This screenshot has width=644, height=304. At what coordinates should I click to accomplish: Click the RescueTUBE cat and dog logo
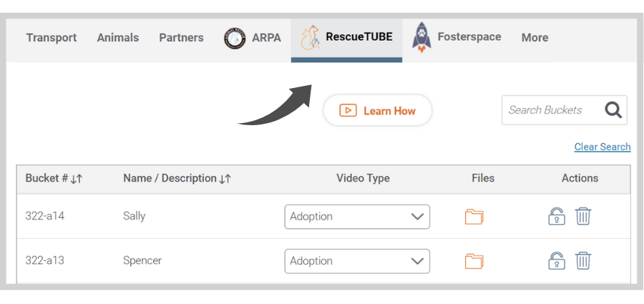[x=310, y=37]
